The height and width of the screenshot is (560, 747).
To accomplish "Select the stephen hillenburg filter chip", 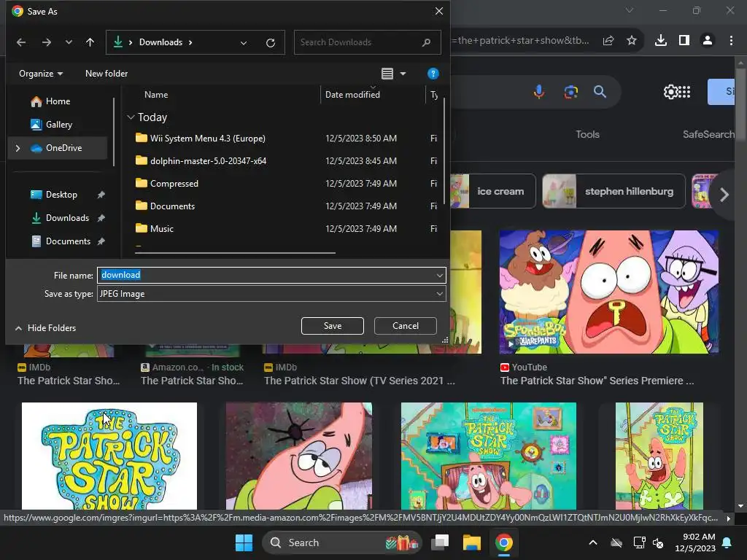I will pos(614,192).
